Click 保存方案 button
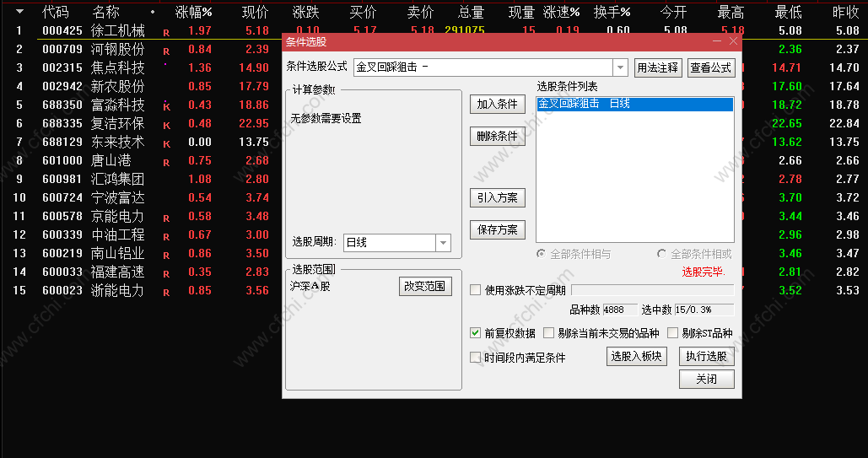This screenshot has width=868, height=458. (497, 229)
